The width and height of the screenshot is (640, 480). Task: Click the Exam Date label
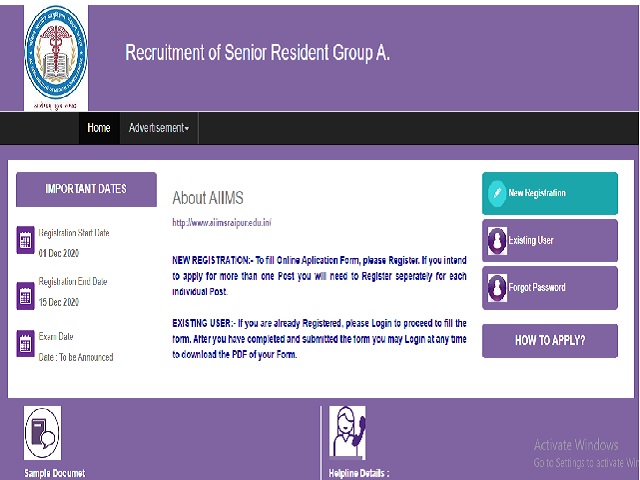56,336
